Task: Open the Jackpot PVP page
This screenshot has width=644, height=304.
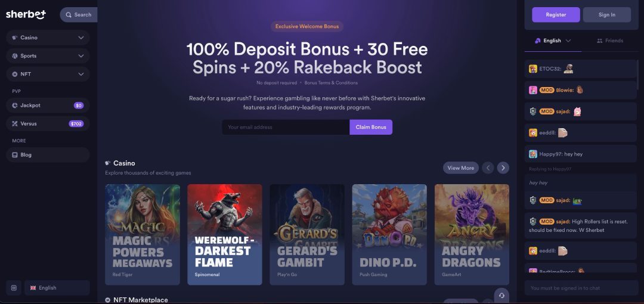Action: pos(48,106)
